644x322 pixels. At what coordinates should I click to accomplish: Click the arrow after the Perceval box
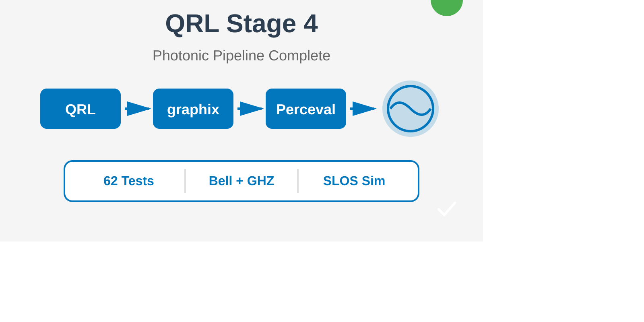click(363, 109)
